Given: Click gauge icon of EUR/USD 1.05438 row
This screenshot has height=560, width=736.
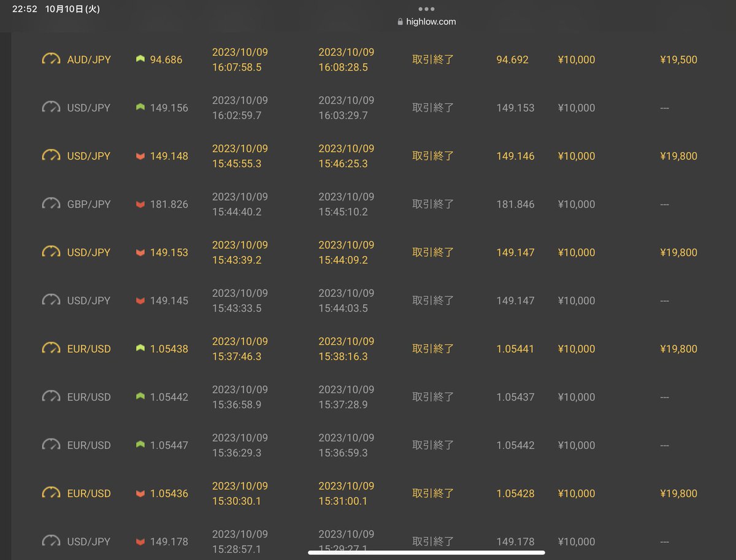Looking at the screenshot, I should (51, 348).
